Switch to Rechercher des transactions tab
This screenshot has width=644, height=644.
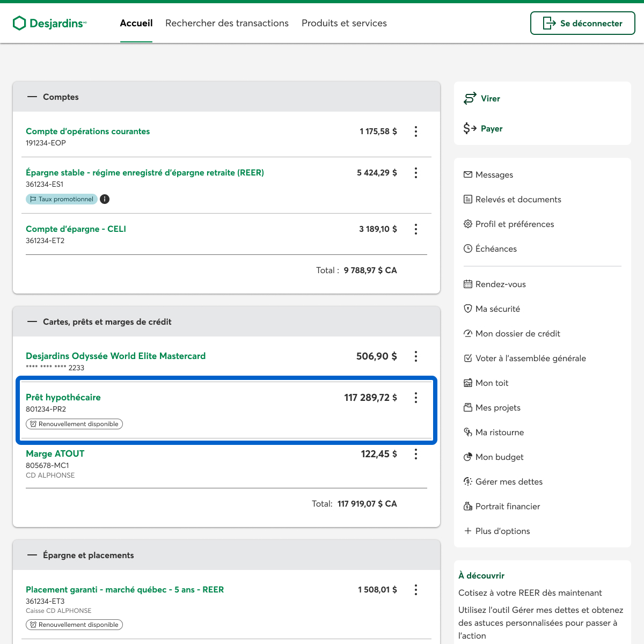(227, 23)
